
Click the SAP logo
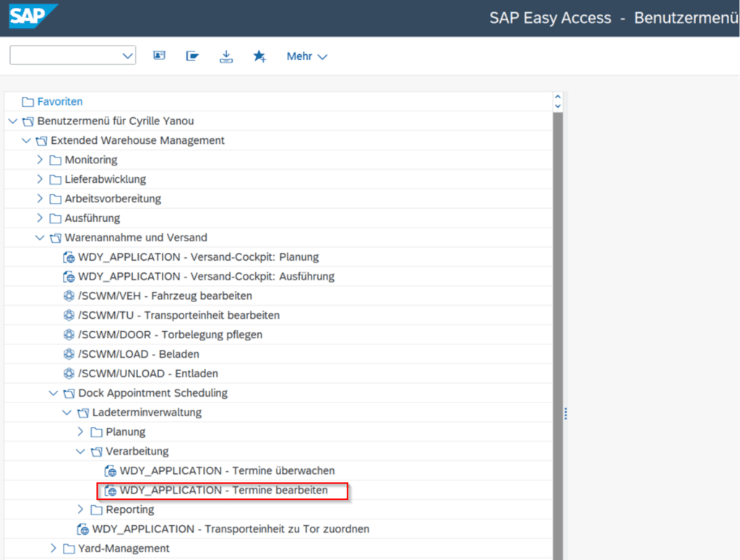pos(33,16)
